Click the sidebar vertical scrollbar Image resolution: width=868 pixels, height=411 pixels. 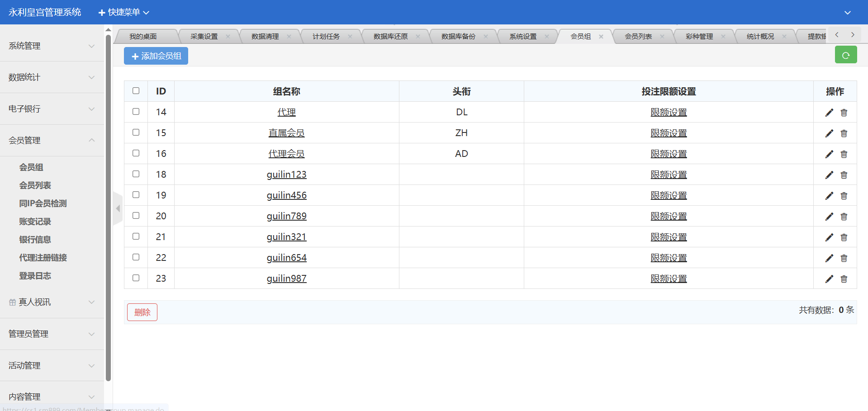tap(108, 208)
